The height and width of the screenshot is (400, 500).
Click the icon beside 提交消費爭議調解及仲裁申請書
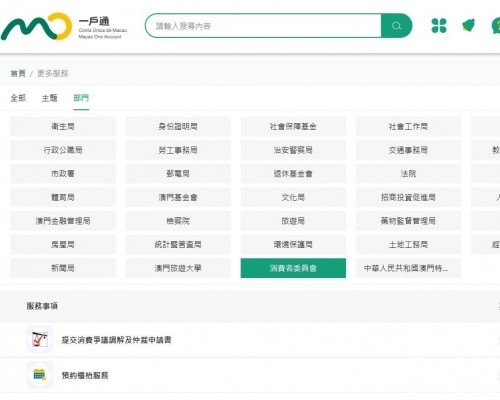pyautogui.click(x=40, y=340)
